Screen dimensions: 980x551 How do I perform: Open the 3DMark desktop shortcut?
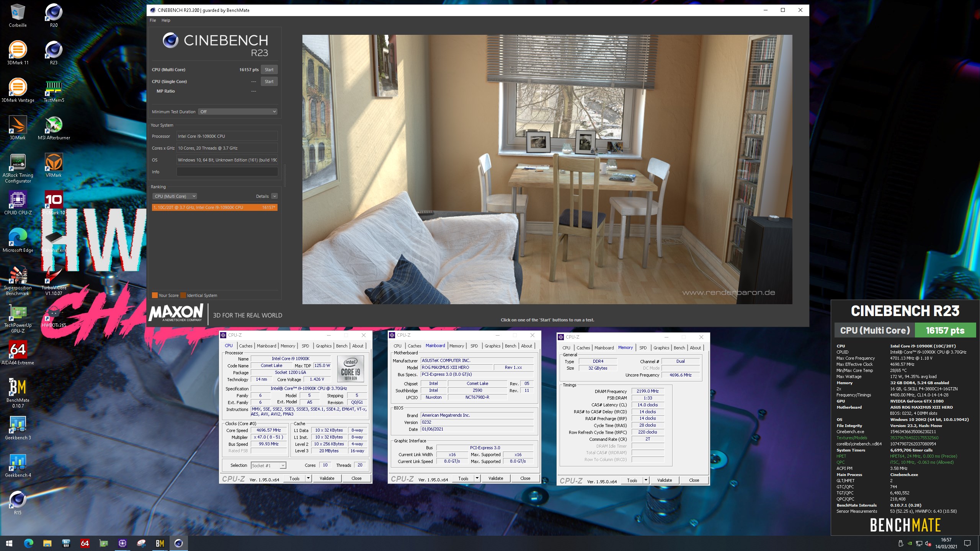click(x=18, y=128)
